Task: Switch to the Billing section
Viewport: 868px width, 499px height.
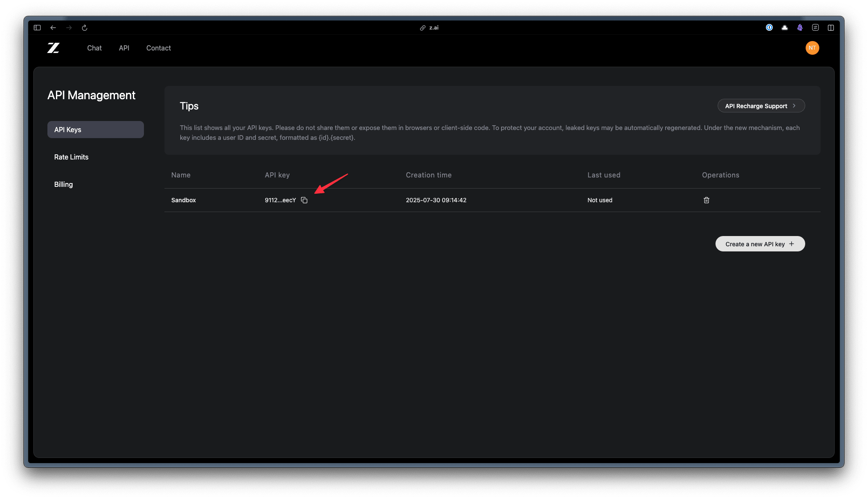Action: pos(64,184)
